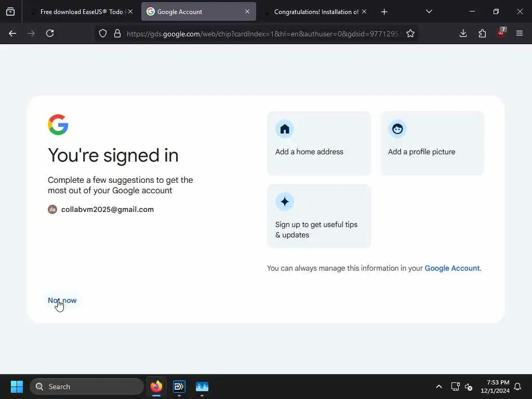Open the downloads panel
This screenshot has width=532, height=399.
[x=463, y=33]
